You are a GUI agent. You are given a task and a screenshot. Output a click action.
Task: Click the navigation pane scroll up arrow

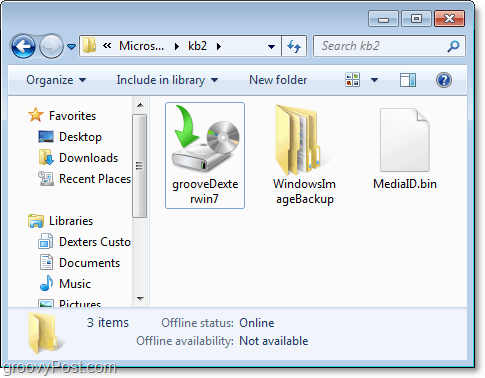pos(140,105)
